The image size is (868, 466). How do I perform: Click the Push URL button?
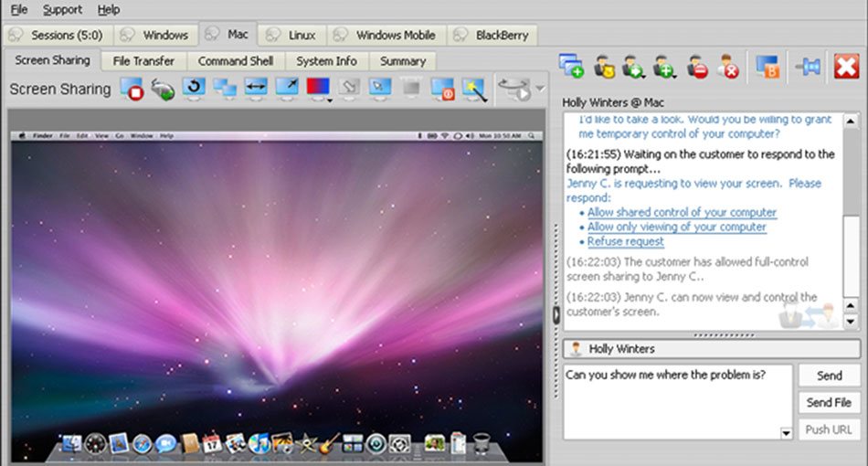point(830,429)
